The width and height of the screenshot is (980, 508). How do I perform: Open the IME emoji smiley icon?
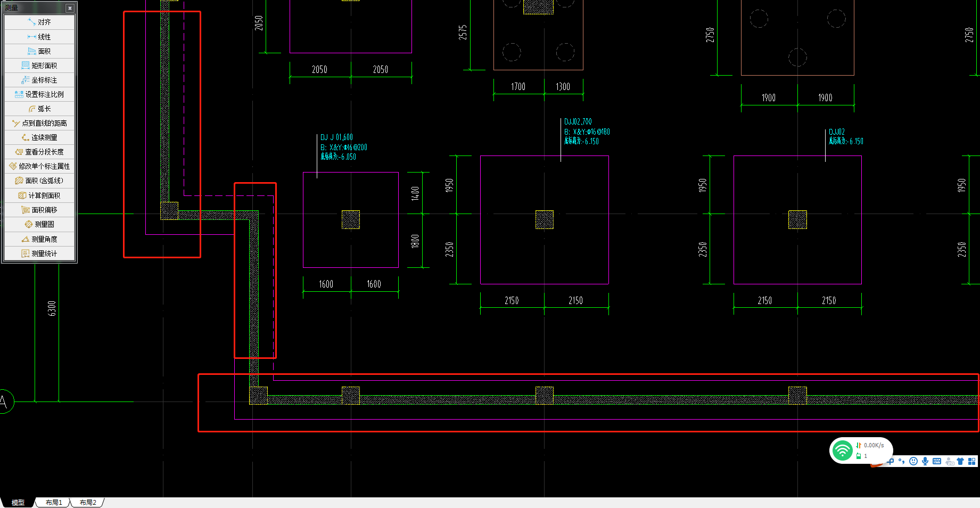click(x=913, y=461)
